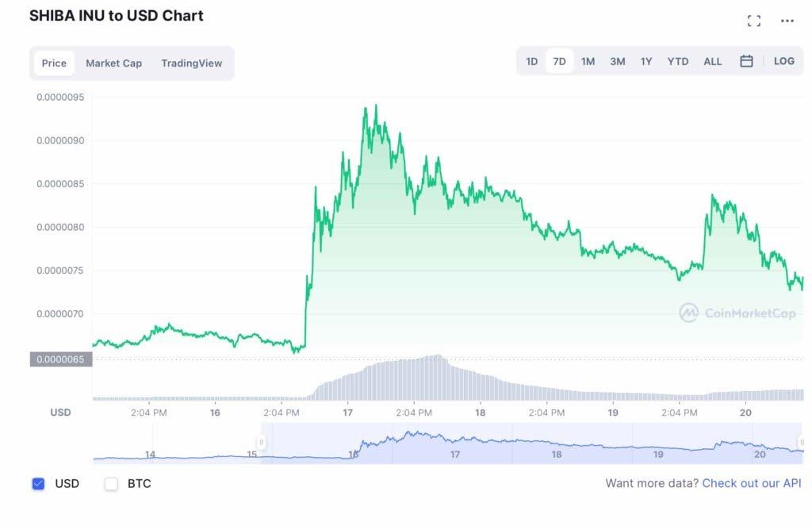Uncheck the USD checkbox
812x526 pixels.
coord(38,483)
